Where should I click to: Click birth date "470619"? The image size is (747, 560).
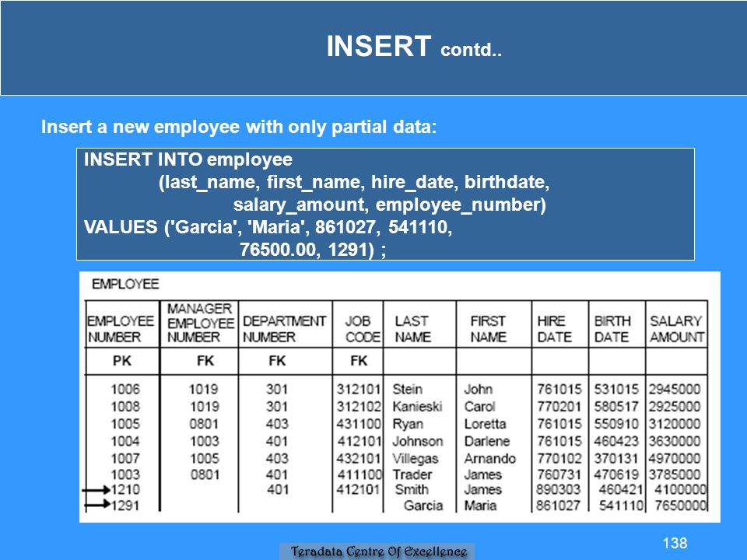pyautogui.click(x=616, y=474)
